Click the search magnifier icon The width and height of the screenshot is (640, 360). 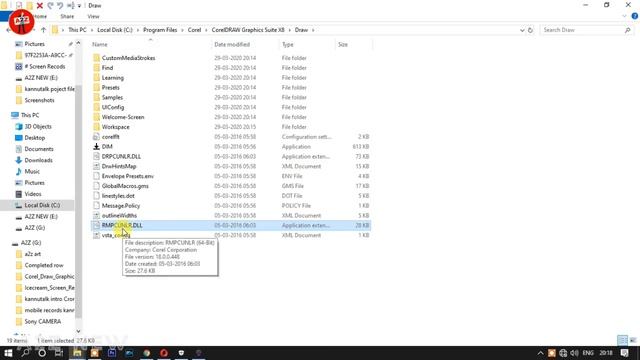[627, 30]
